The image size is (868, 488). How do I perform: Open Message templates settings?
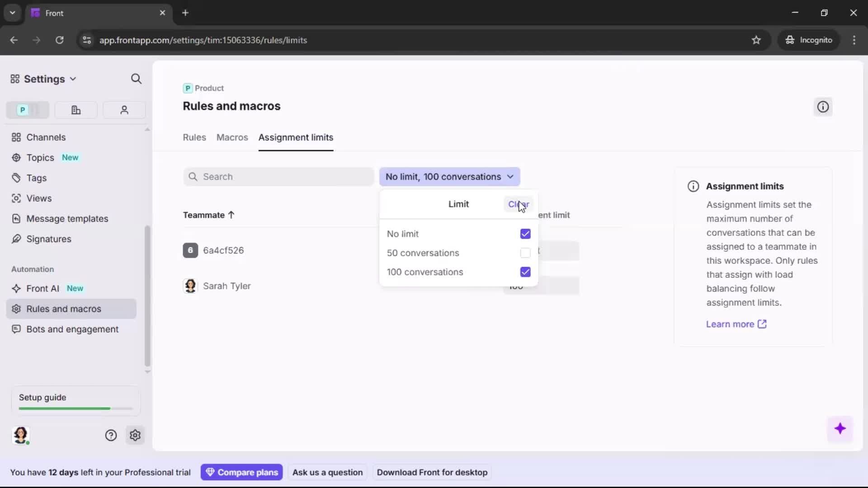tap(68, 219)
